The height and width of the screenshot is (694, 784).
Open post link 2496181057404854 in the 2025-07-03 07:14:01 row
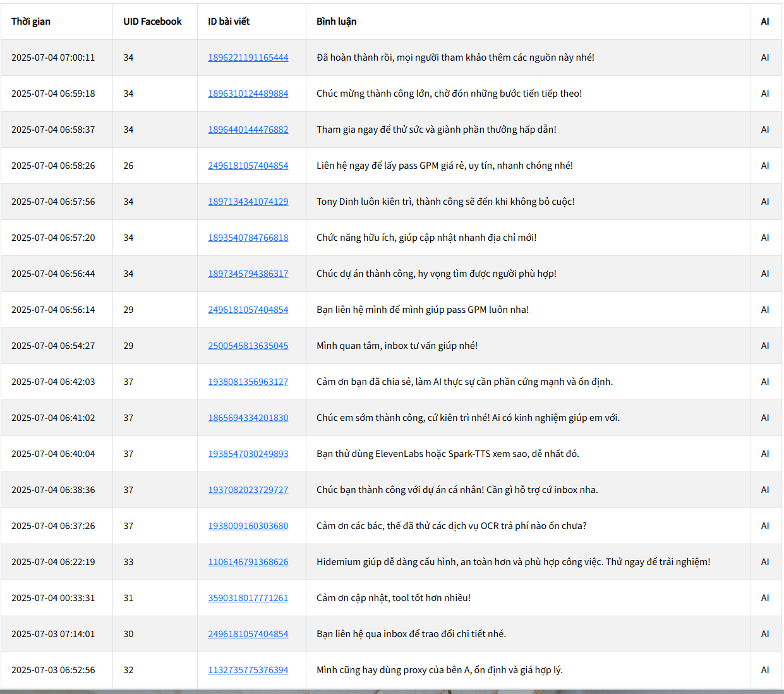[x=248, y=634]
